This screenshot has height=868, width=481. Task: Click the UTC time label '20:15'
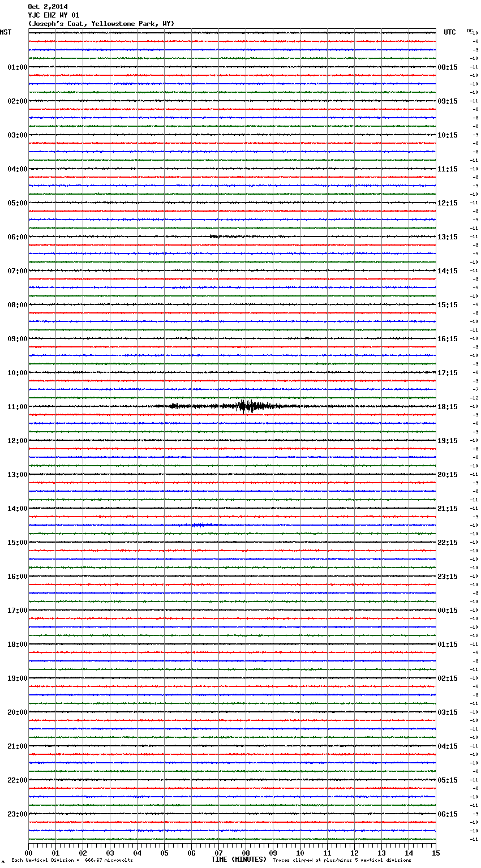448,475
